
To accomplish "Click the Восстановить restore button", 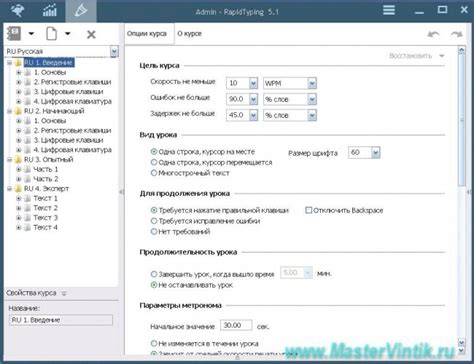I will (410, 56).
